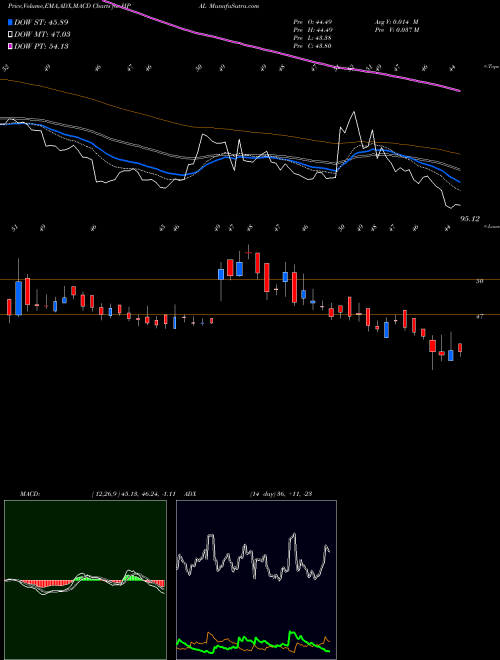Select the 'Pre C: 43.80' close value
The image size is (500, 660).
pyautogui.click(x=313, y=46)
